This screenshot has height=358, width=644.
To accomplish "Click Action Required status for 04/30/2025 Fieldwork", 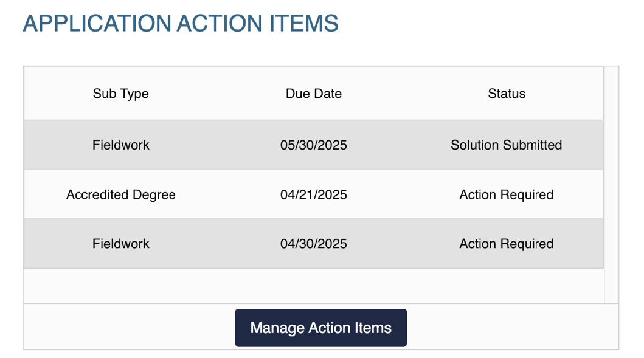I will tap(507, 244).
